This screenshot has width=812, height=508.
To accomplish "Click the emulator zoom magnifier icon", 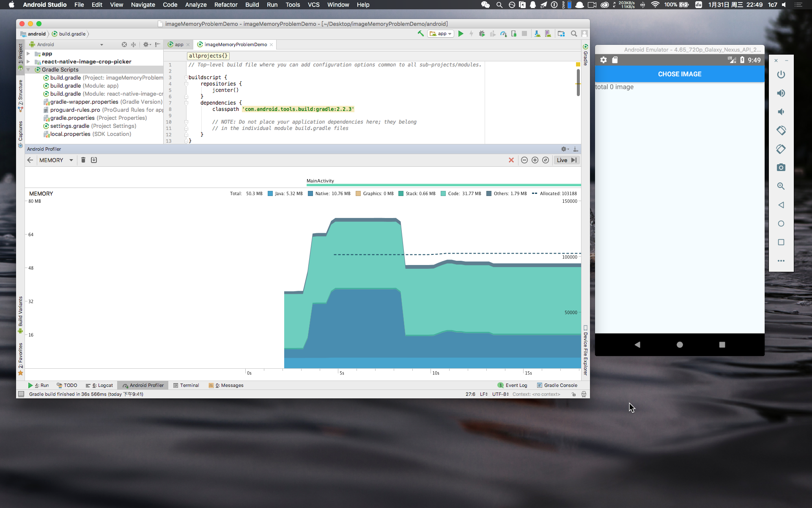I will (781, 186).
